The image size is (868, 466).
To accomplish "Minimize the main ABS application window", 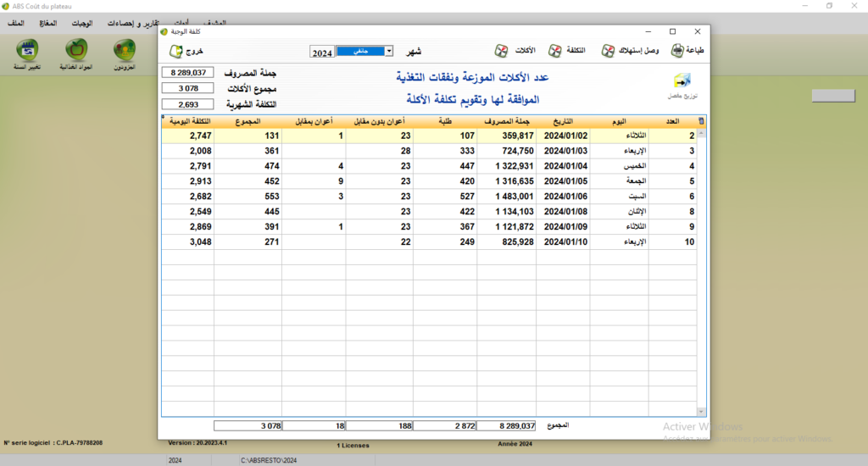I will click(x=805, y=6).
